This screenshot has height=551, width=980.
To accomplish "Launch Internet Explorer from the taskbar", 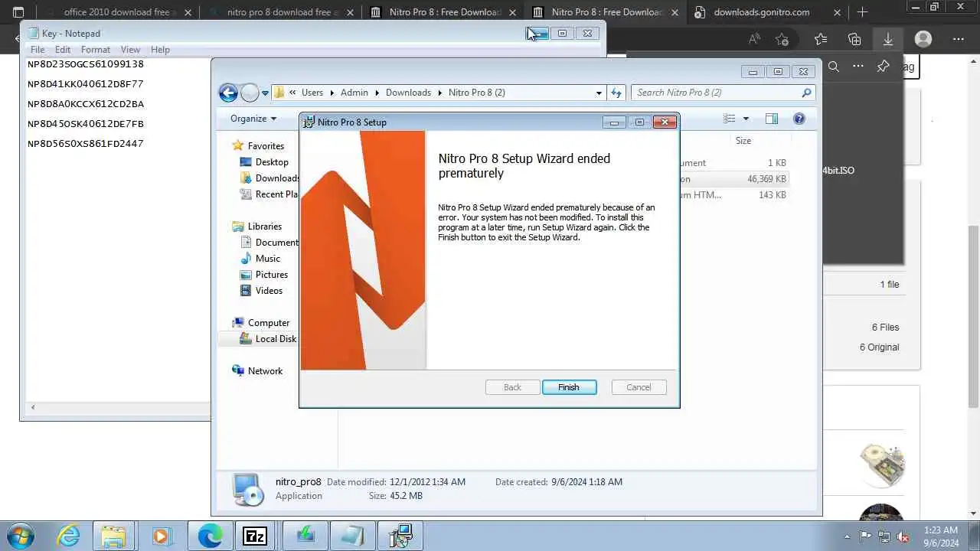I will tap(69, 536).
